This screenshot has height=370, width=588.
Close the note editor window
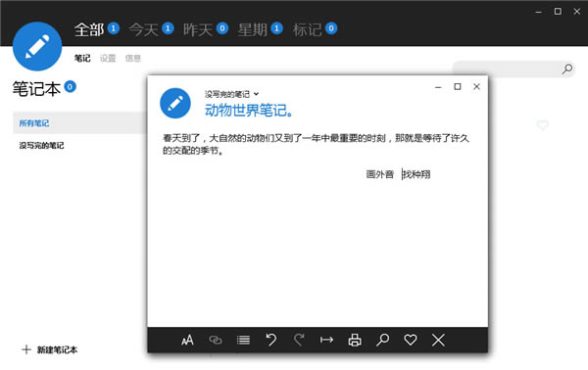tap(476, 87)
